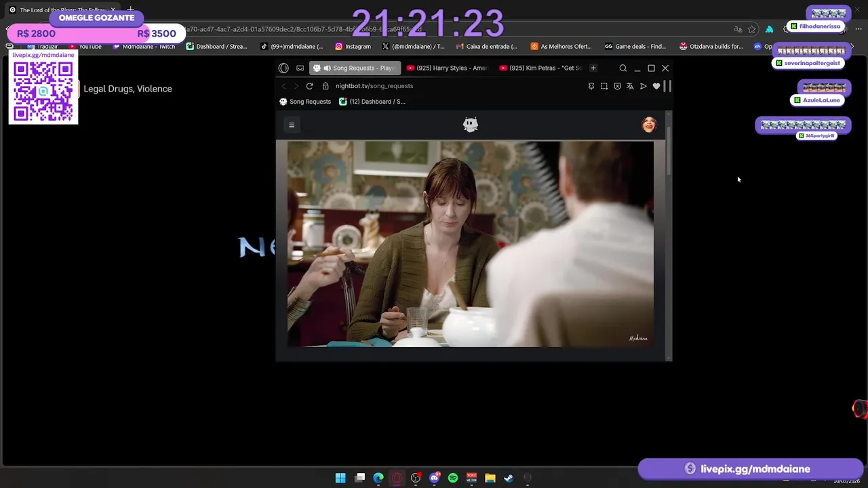The height and width of the screenshot is (488, 868).
Task: Open Steam from the taskbar
Action: tap(509, 478)
